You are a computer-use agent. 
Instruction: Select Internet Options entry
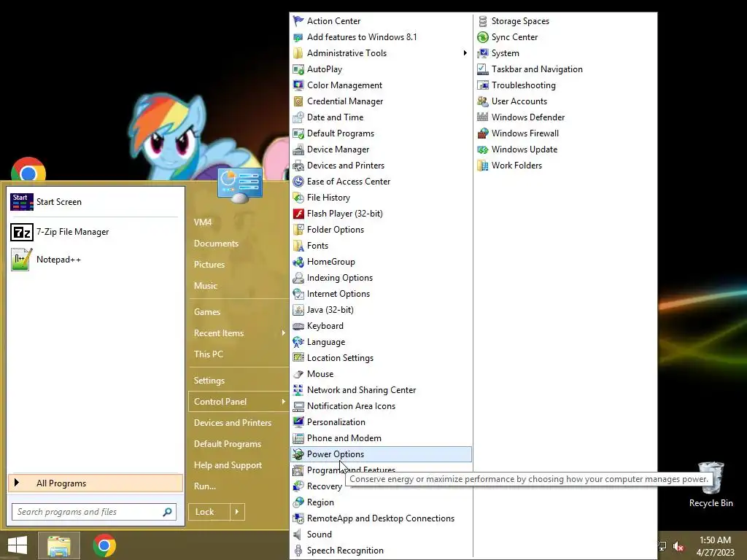click(381, 294)
